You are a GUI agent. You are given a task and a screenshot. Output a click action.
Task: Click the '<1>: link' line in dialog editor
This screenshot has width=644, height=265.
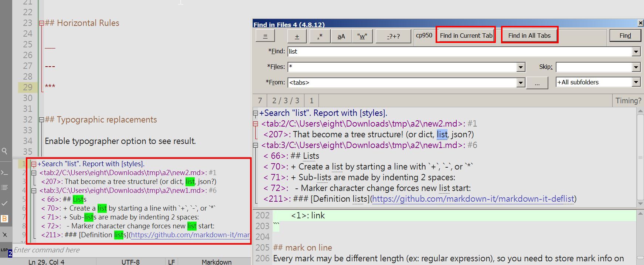point(308,215)
